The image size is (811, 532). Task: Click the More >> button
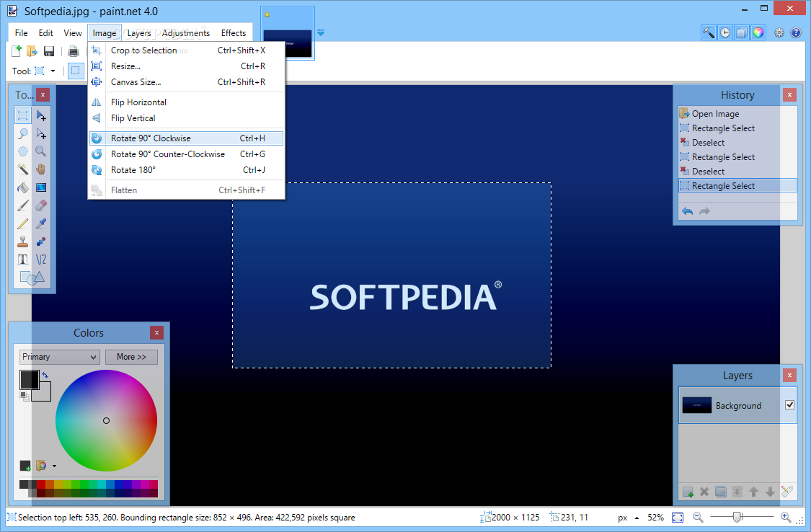[131, 357]
